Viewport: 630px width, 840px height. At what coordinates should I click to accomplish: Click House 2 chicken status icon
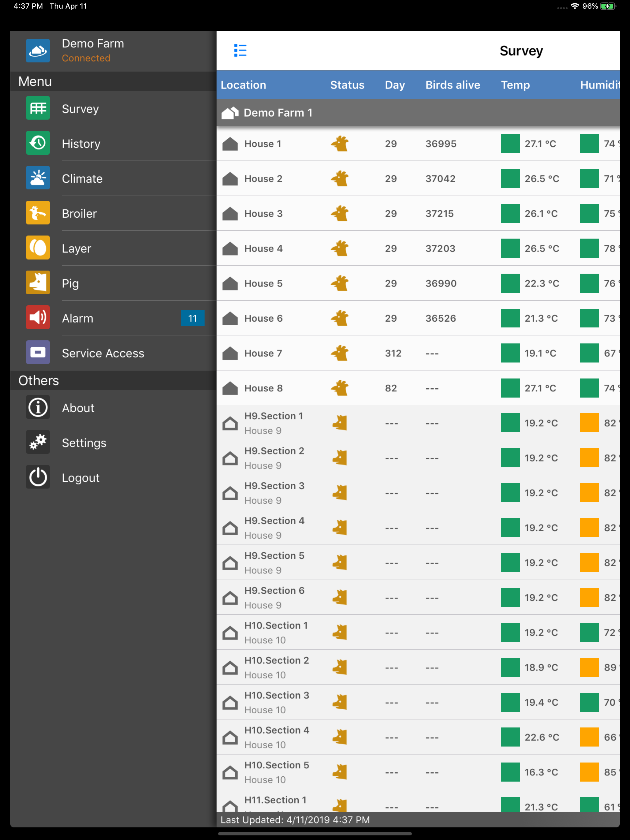click(x=340, y=178)
